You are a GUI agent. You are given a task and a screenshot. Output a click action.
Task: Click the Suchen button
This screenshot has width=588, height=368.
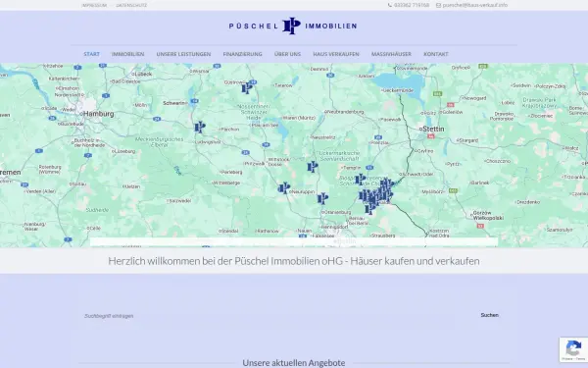(490, 315)
